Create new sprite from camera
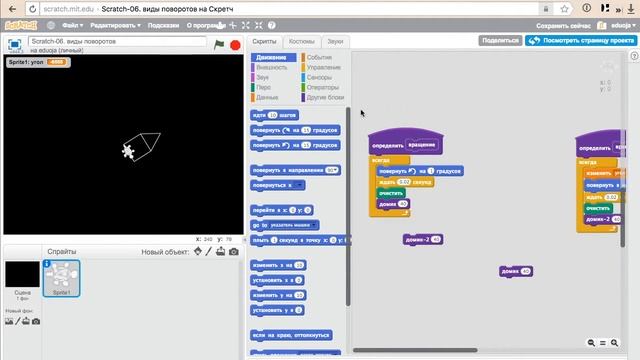Image resolution: width=640 pixels, height=360 pixels. coord(234,252)
